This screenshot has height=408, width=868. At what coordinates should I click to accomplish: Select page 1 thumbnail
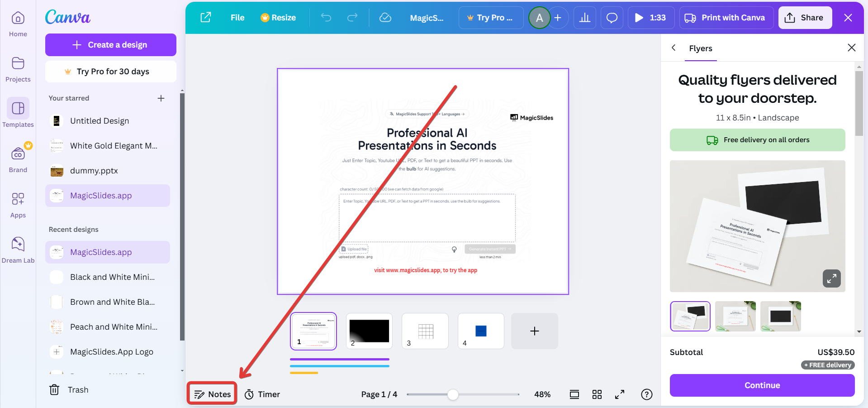pyautogui.click(x=313, y=331)
